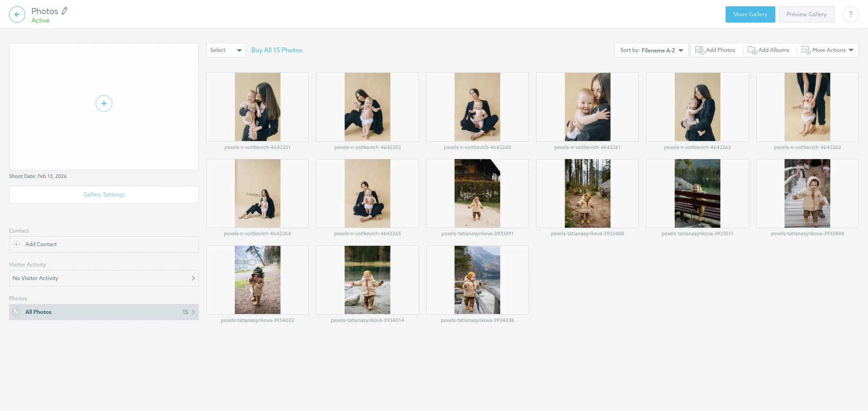868x411 pixels.
Task: Click the Add Photos icon
Action: (699, 50)
